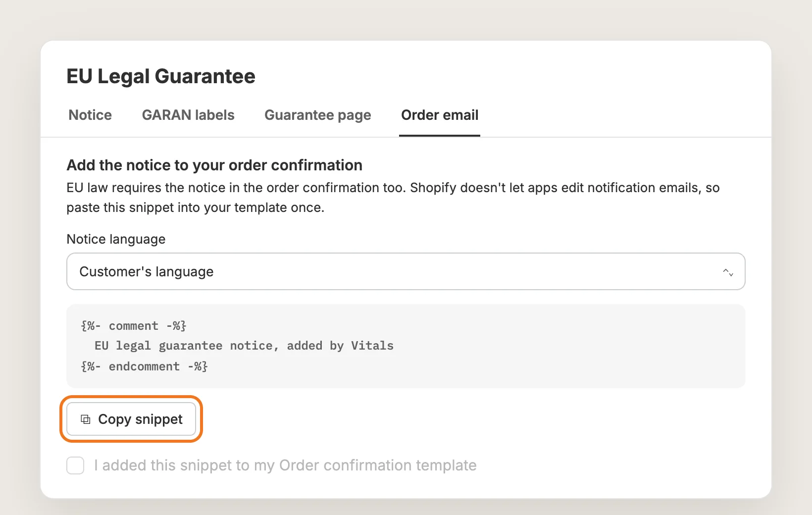This screenshot has width=812, height=515.
Task: Click the 'Notice language' label
Action: [116, 239]
